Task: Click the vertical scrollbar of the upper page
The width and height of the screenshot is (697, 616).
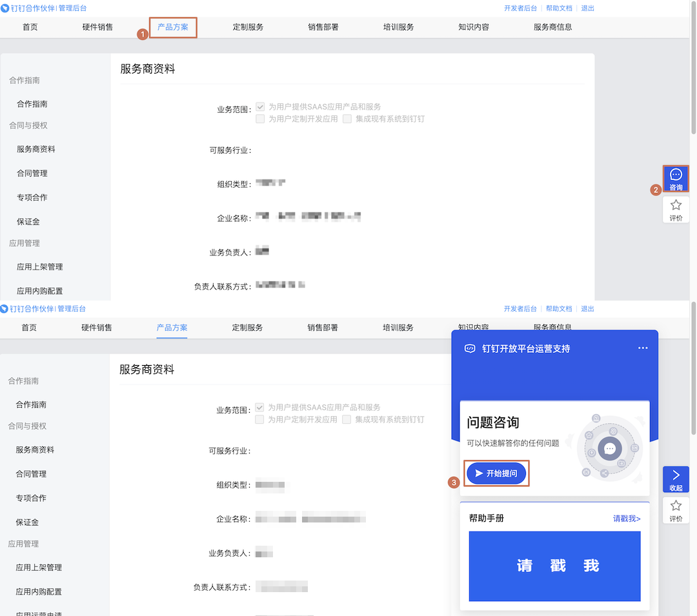Action: coord(693,66)
